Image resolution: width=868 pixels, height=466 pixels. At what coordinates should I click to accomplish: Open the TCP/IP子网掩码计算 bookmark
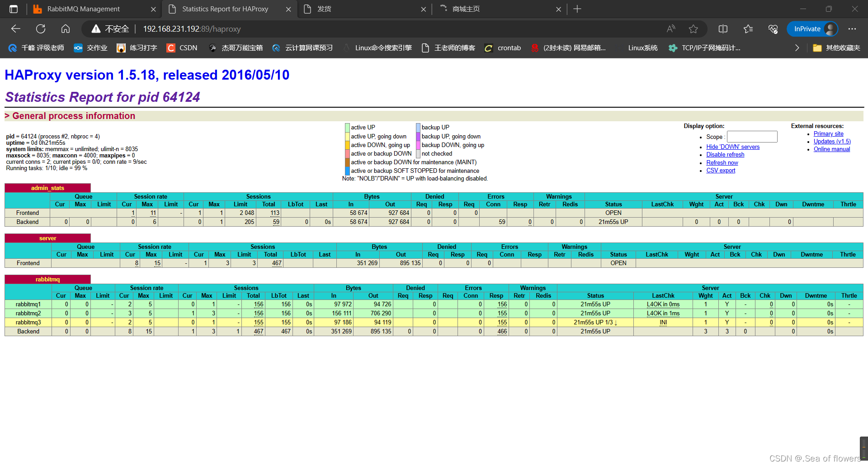coord(704,48)
